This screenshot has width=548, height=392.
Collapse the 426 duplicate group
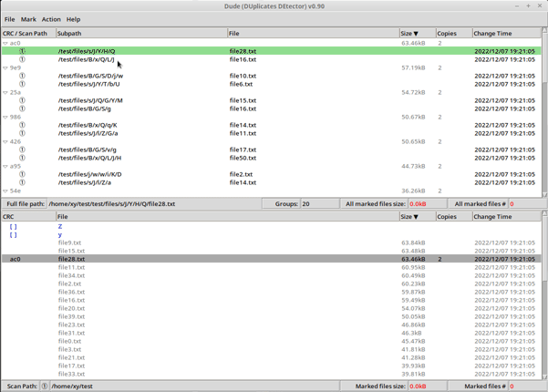[5, 142]
